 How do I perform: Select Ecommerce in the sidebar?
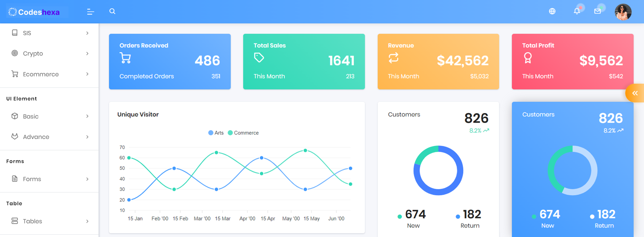click(x=41, y=74)
